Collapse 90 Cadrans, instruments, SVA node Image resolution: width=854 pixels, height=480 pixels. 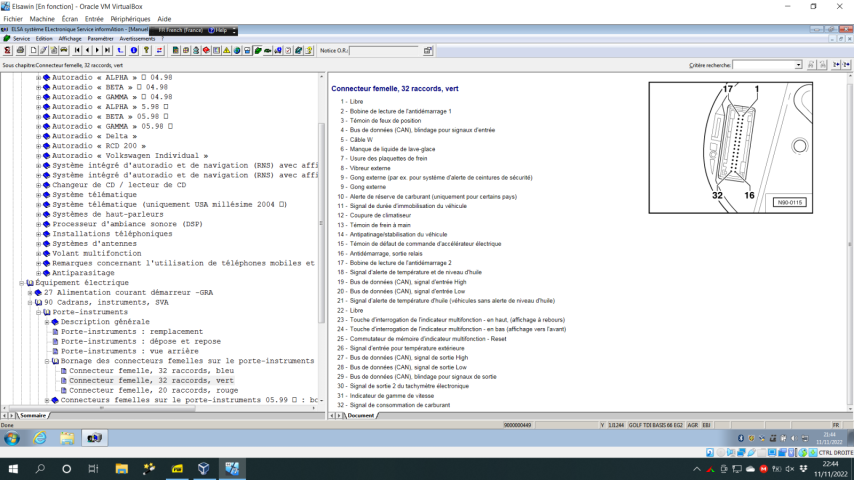(30, 302)
